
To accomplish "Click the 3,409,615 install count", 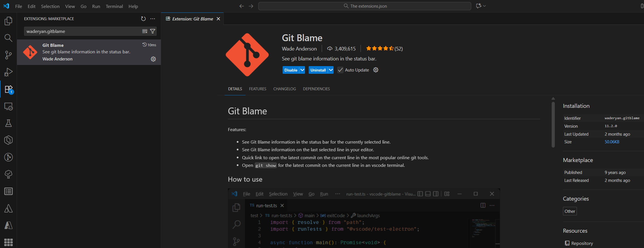I will click(x=342, y=49).
